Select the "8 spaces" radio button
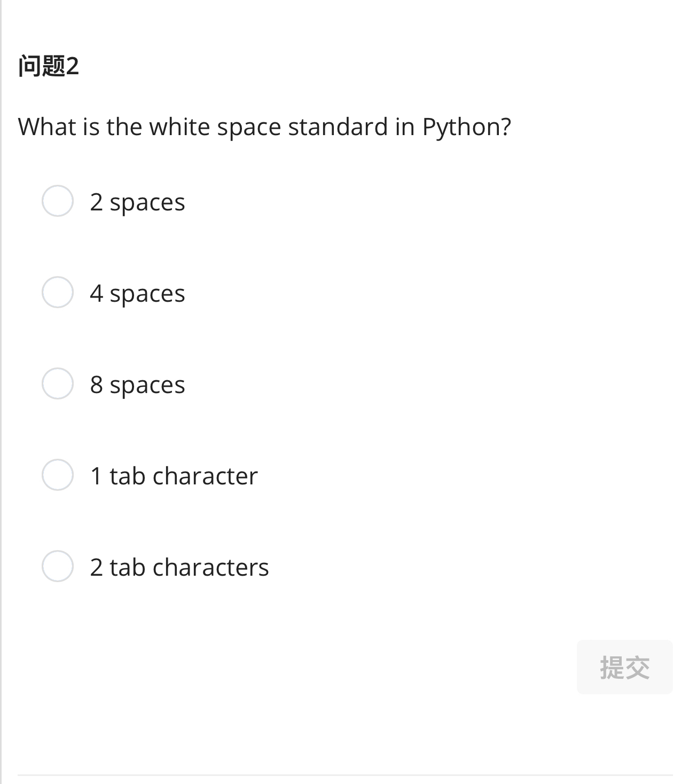 [57, 383]
